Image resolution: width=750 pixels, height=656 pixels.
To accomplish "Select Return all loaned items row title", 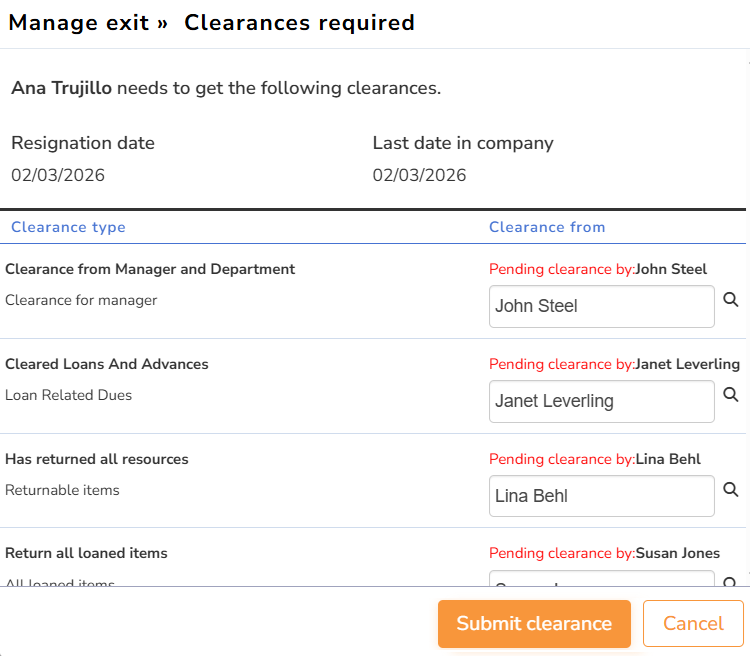I will point(86,553).
